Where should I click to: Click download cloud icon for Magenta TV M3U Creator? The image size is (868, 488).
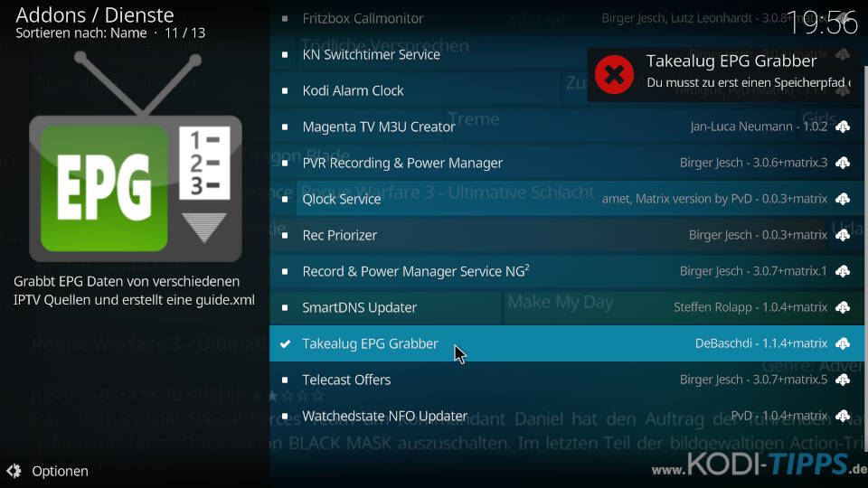coord(843,127)
